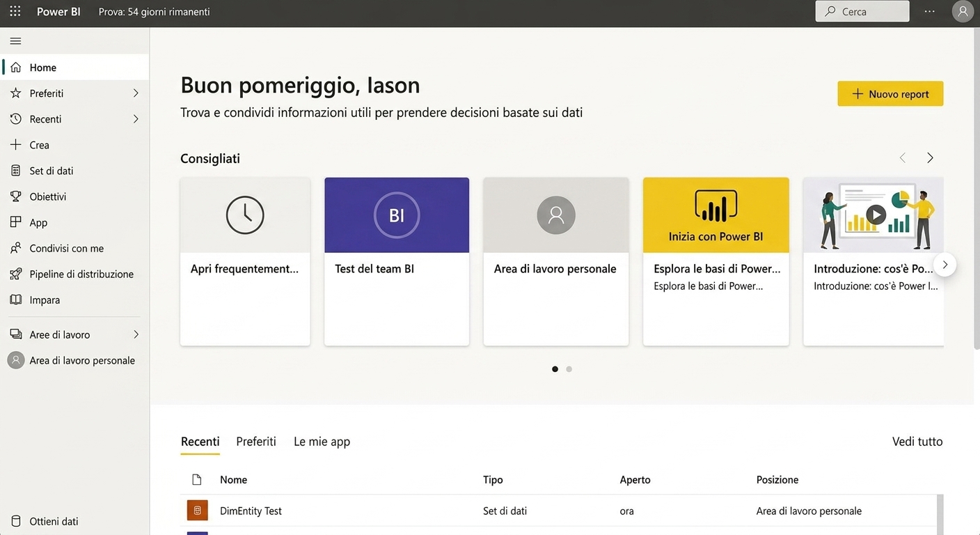Expand the Aree di lavoro chevron
The image size is (980, 535).
pyautogui.click(x=136, y=334)
